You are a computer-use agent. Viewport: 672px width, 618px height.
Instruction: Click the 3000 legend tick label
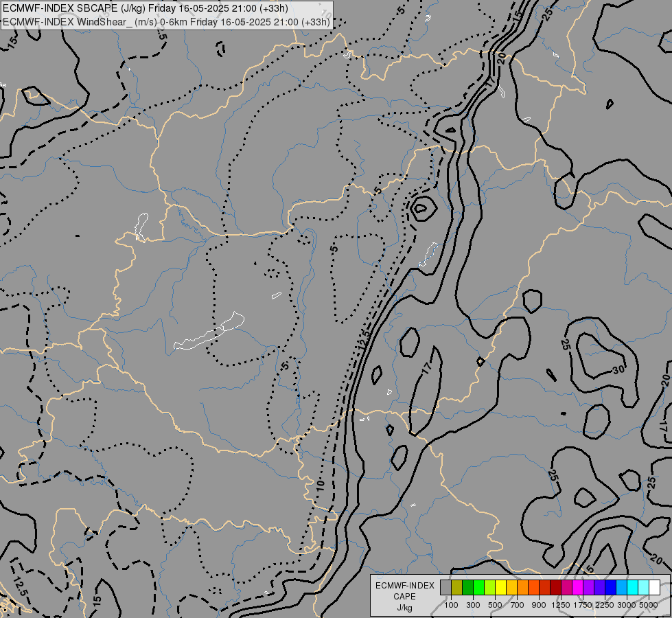point(627,605)
